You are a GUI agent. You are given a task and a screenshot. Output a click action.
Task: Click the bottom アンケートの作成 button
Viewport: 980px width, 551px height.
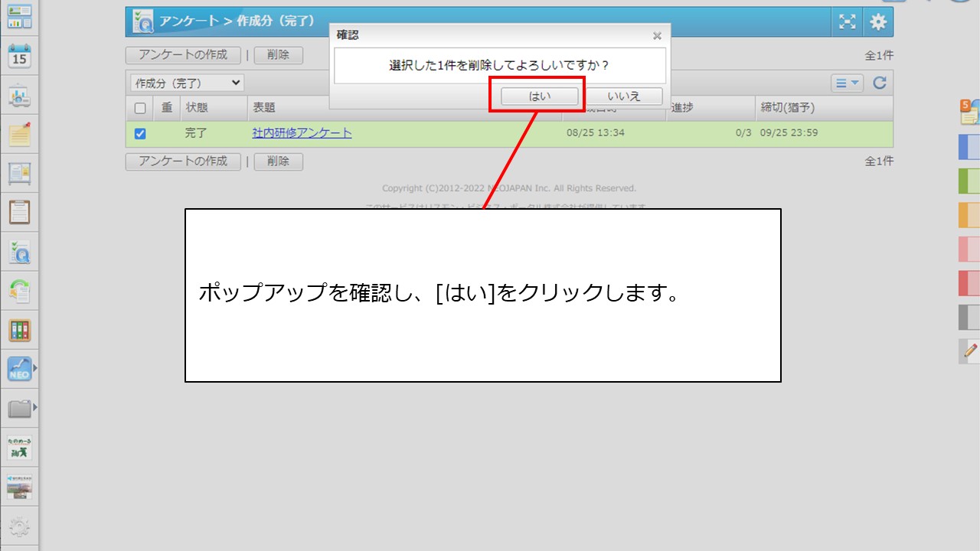click(x=183, y=161)
